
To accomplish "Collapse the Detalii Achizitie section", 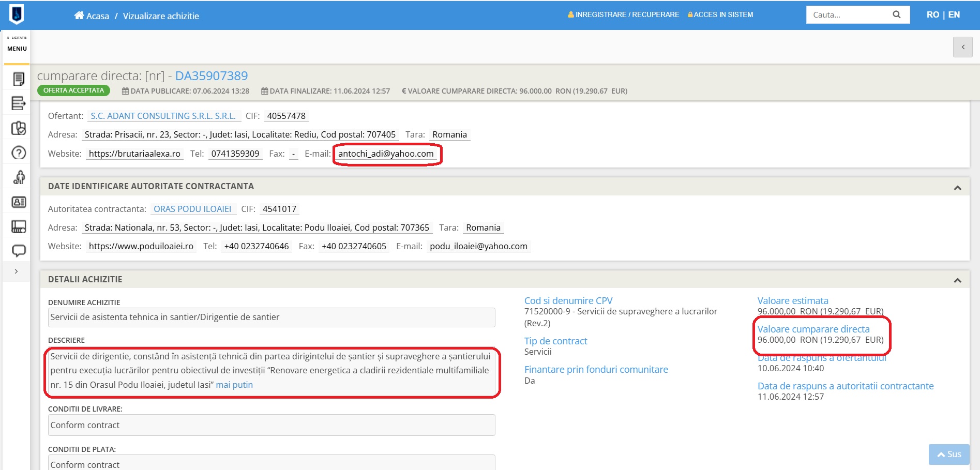I will tap(957, 280).
